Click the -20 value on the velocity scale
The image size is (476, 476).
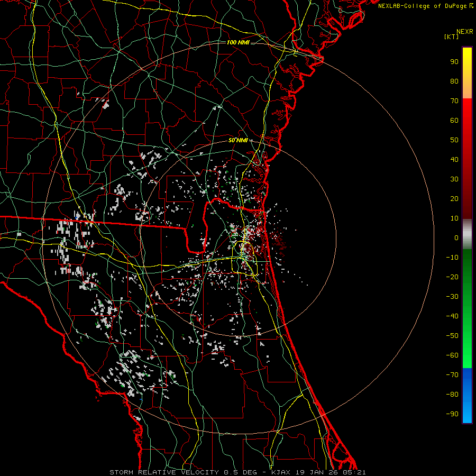(x=452, y=277)
